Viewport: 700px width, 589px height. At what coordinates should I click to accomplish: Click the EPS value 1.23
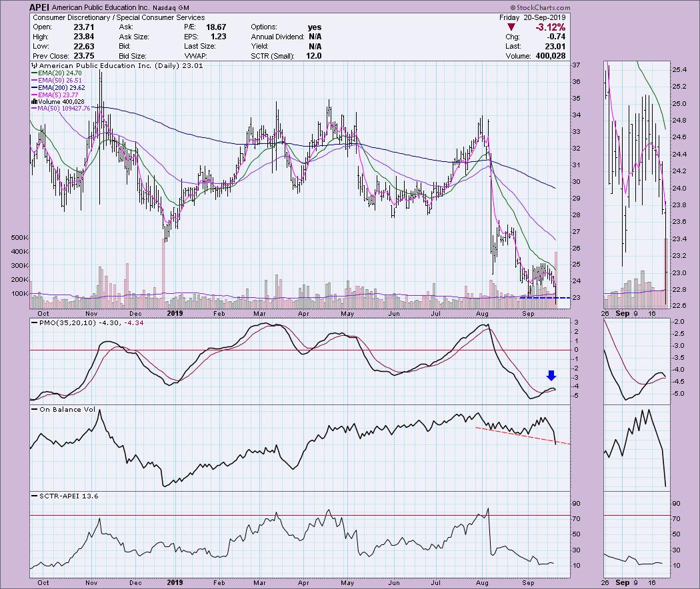click(219, 37)
